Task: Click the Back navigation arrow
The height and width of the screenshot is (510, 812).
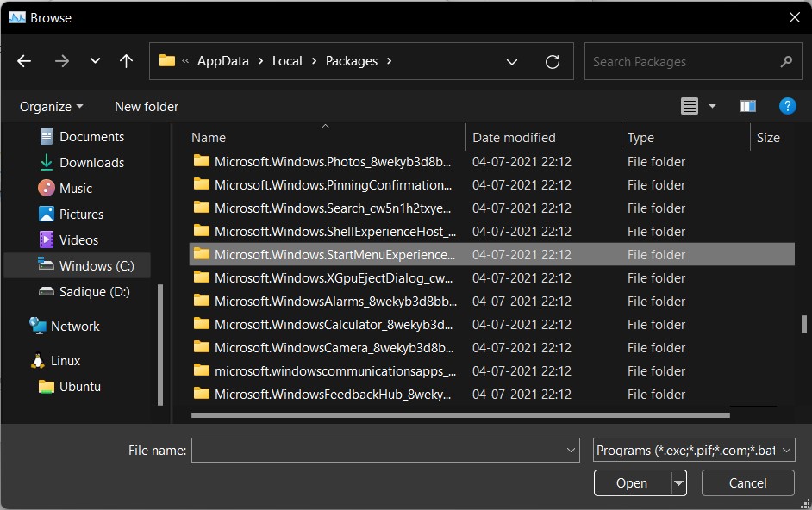Action: pyautogui.click(x=24, y=61)
